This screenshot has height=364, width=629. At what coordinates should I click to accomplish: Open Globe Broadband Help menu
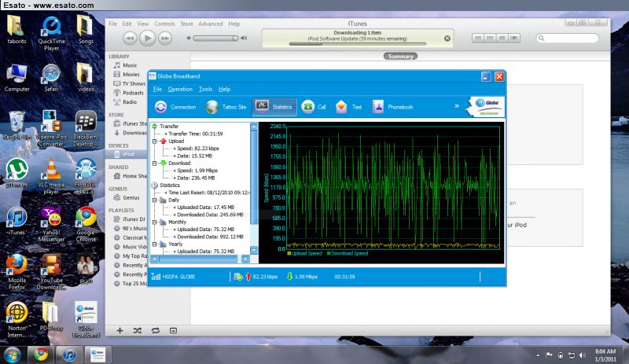[224, 89]
